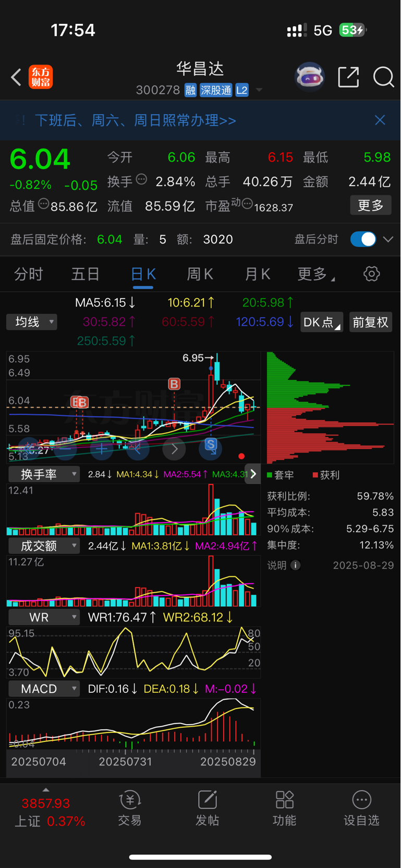Open the 成交额 indicator dropdown
Screen dimensions: 401x868
[x=44, y=546]
